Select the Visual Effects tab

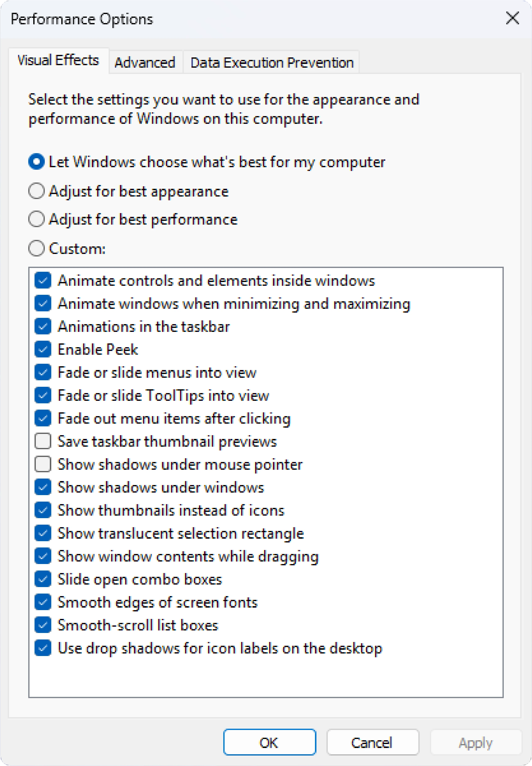(58, 60)
